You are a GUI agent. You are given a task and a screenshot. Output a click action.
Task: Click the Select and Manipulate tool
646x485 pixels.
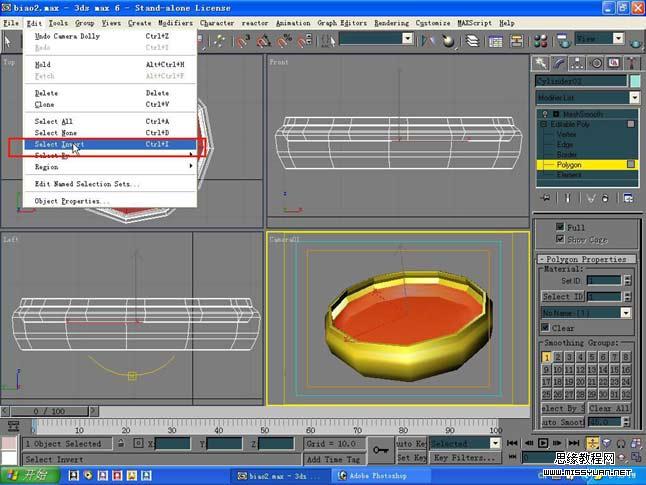219,40
